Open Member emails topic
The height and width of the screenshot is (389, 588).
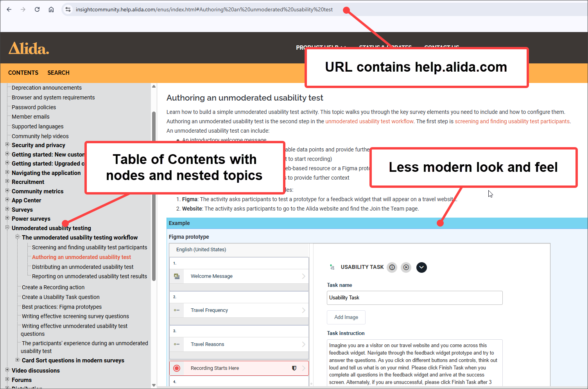(30, 117)
